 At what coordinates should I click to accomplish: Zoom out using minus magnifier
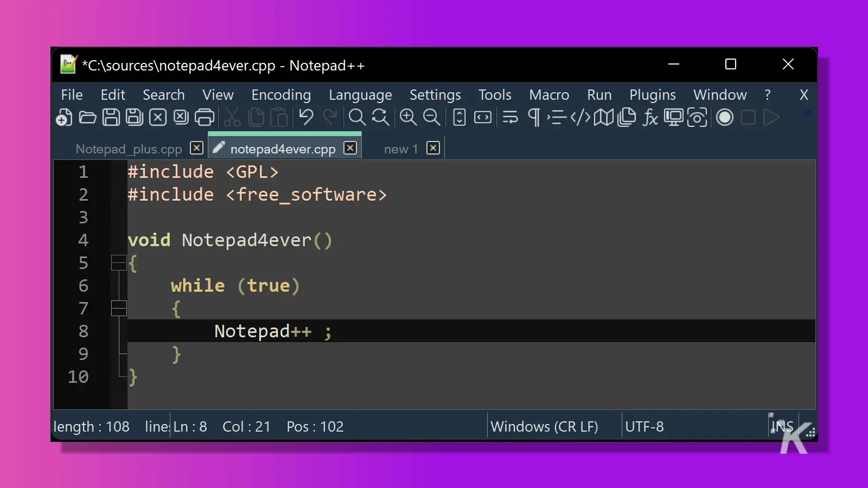431,117
